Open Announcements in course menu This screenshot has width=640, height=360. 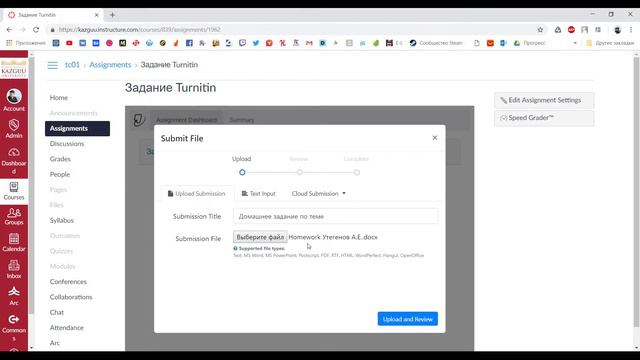coord(73,113)
